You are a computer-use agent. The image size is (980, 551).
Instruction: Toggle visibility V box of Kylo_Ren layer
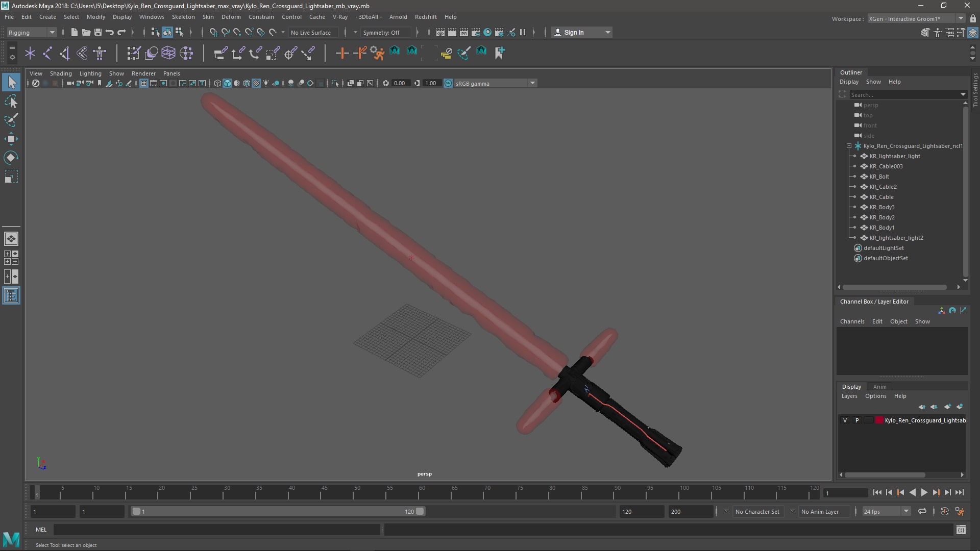tap(845, 420)
